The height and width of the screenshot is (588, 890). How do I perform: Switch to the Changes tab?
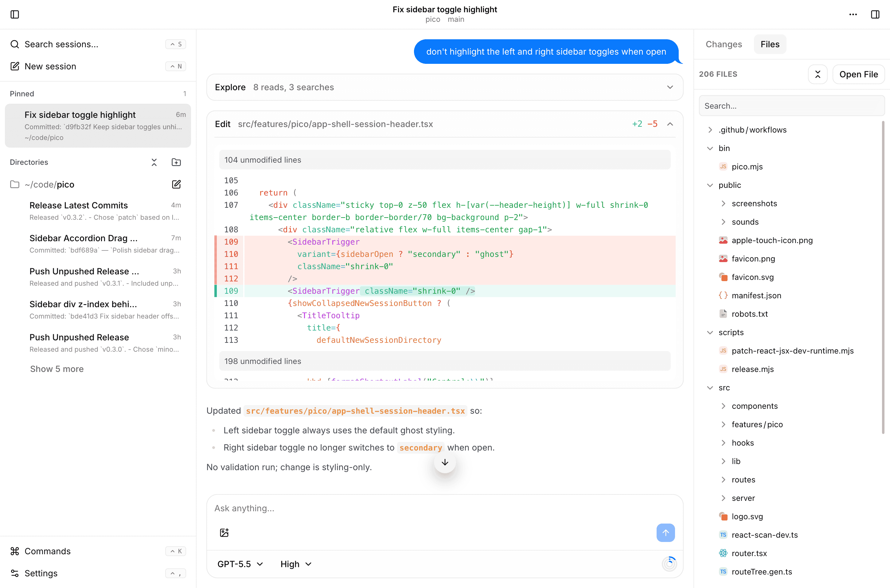[x=724, y=44]
